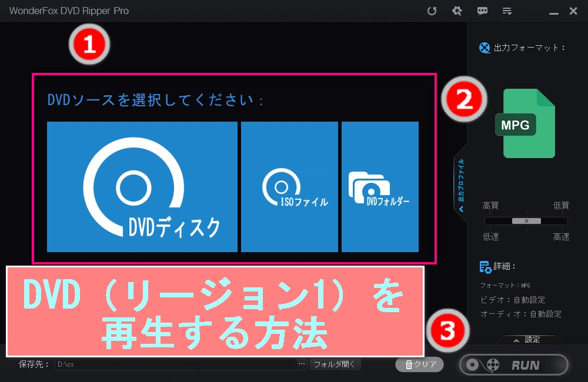588x382 pixels.
Task: Select the 'ビデオ：自動設定' detail text
Action: point(513,300)
